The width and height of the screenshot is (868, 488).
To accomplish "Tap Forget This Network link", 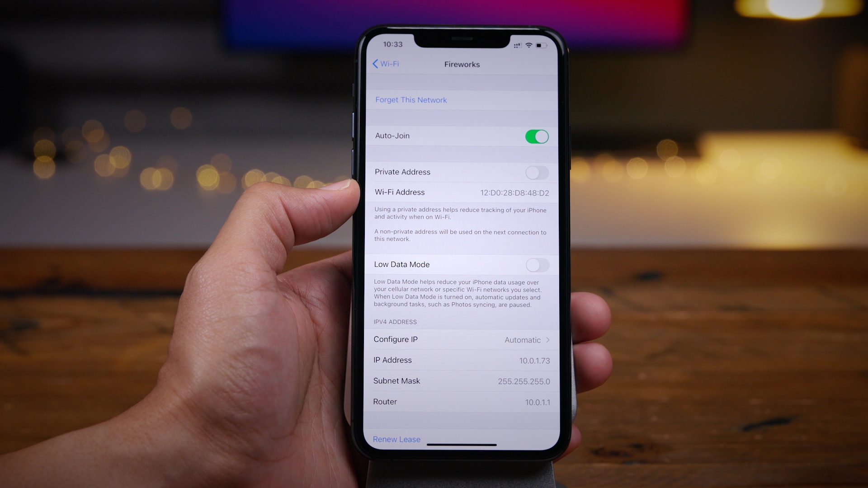I will coord(411,99).
